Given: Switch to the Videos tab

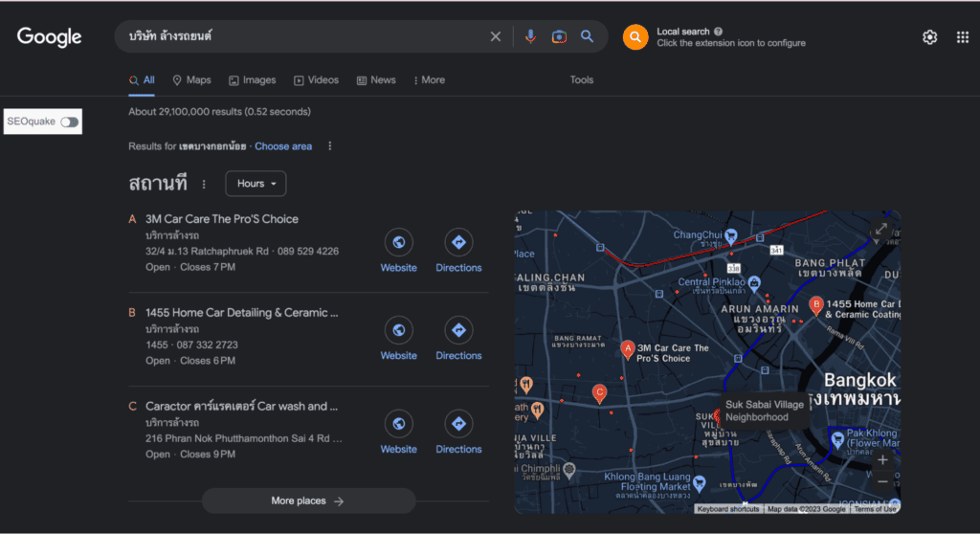Looking at the screenshot, I should pos(316,80).
